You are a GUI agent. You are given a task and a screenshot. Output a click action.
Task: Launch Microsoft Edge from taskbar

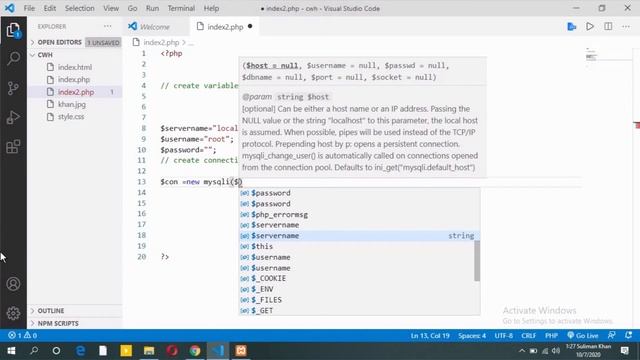[x=80, y=351]
